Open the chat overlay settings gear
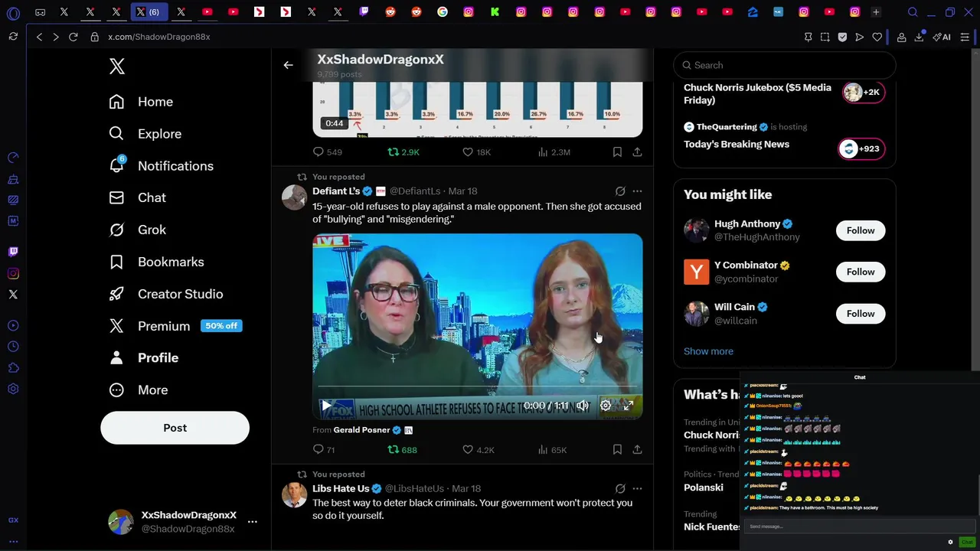This screenshot has width=980, height=551. click(x=950, y=542)
